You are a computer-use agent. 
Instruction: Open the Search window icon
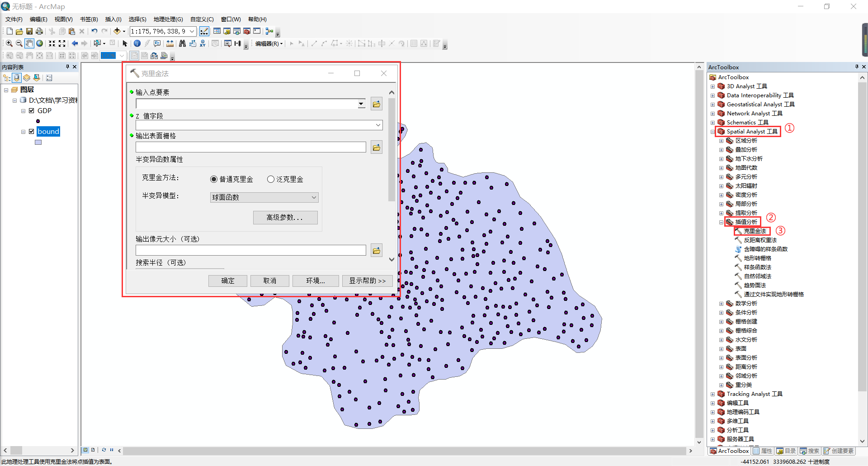pyautogui.click(x=237, y=31)
